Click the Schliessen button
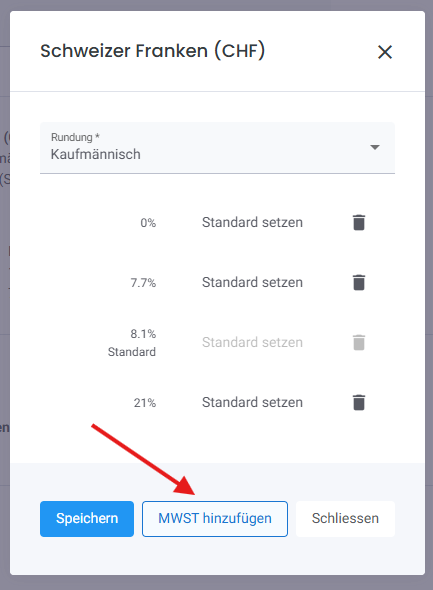The width and height of the screenshot is (433, 590). click(345, 519)
